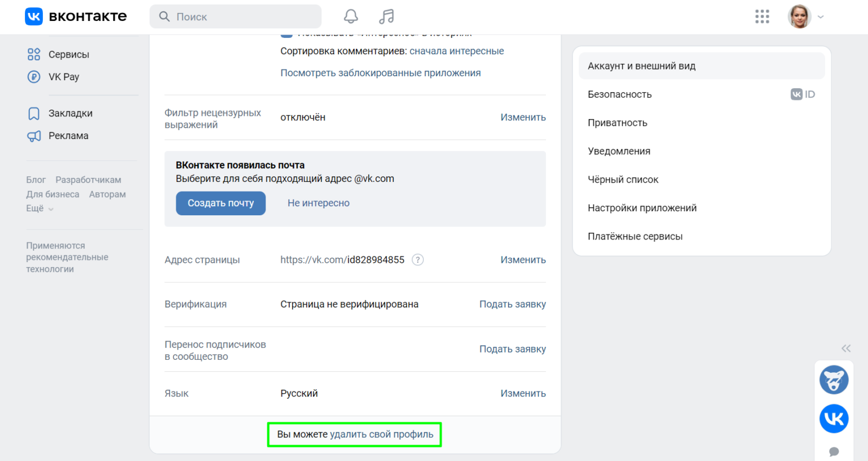Open the round VK messenger icon
Screen dimensions: 868x461
coord(834,419)
